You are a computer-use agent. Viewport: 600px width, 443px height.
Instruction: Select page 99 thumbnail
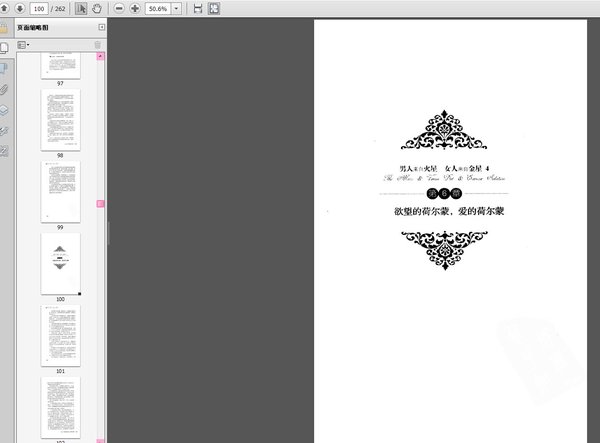[x=60, y=192]
